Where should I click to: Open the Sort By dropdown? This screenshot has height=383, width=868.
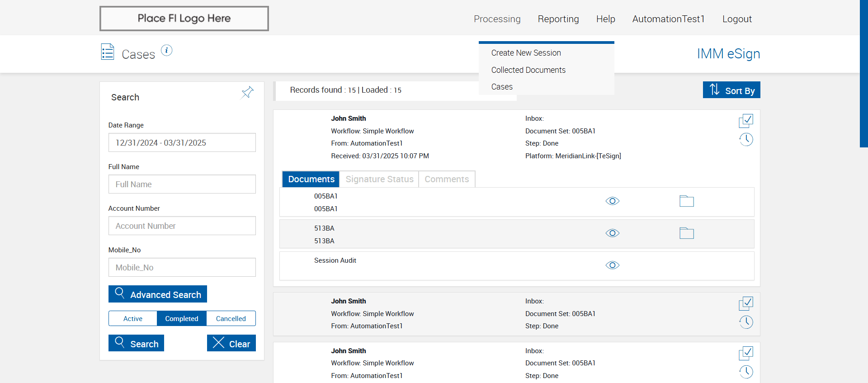click(x=731, y=90)
